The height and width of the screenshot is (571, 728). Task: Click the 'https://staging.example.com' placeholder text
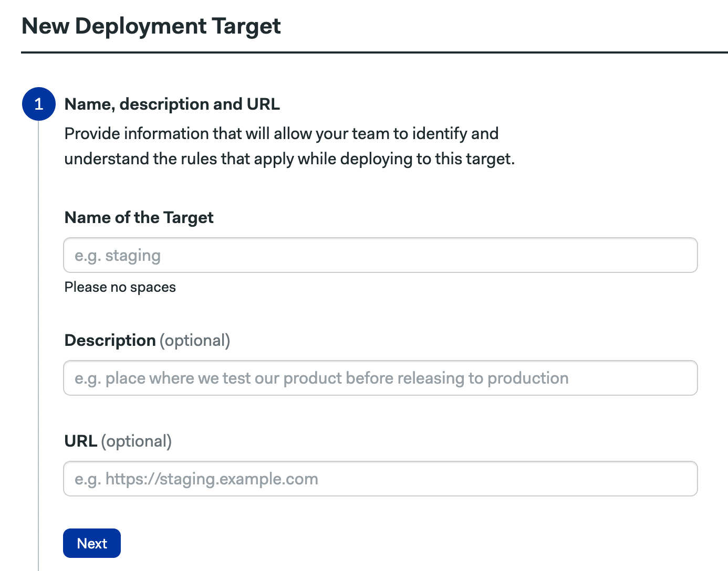[x=212, y=479]
